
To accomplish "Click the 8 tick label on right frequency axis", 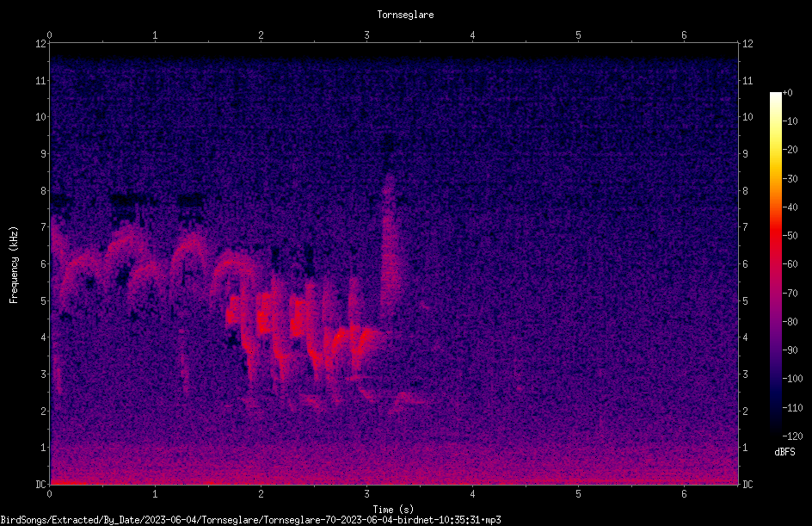I will [x=745, y=191].
